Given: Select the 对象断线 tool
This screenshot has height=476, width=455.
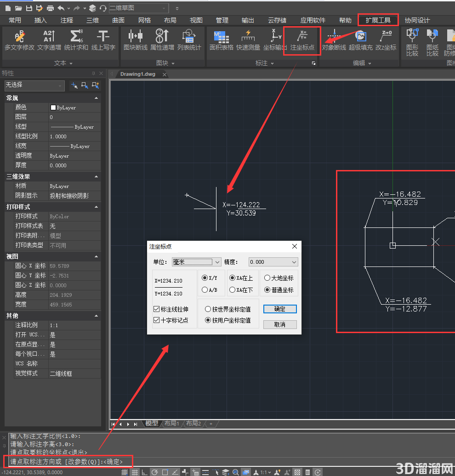Looking at the screenshot, I should coord(334,40).
